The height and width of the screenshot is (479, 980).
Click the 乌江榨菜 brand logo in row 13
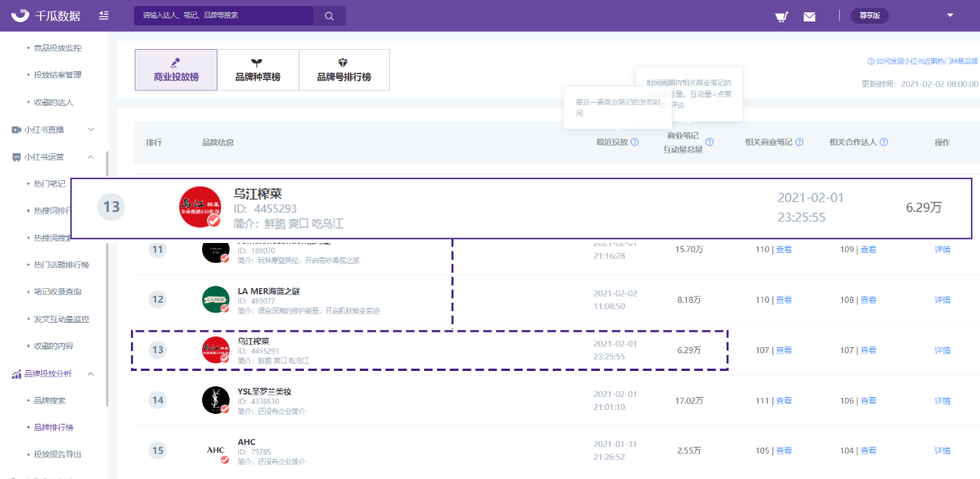point(216,350)
